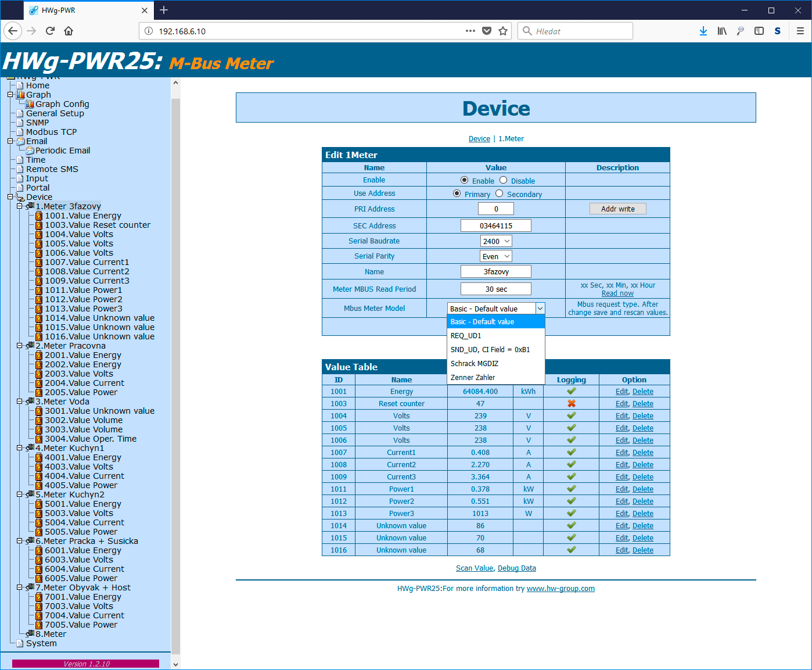The width and height of the screenshot is (812, 670).
Task: Click the SEC Address input field
Action: pyautogui.click(x=496, y=225)
